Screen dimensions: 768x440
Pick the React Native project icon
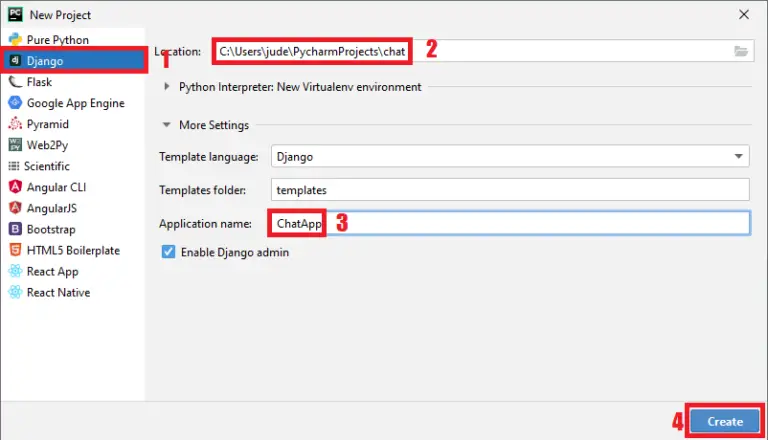(15, 292)
